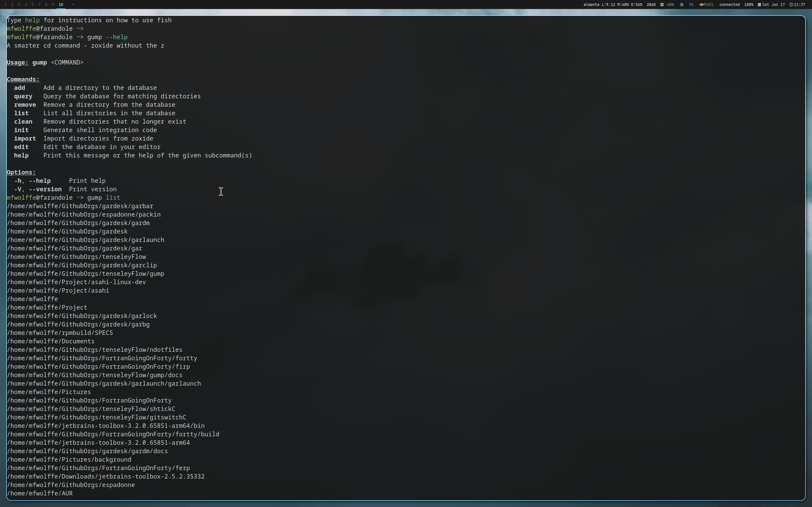
Task: Select workspace 9 in the top bar
Action: 53,5
